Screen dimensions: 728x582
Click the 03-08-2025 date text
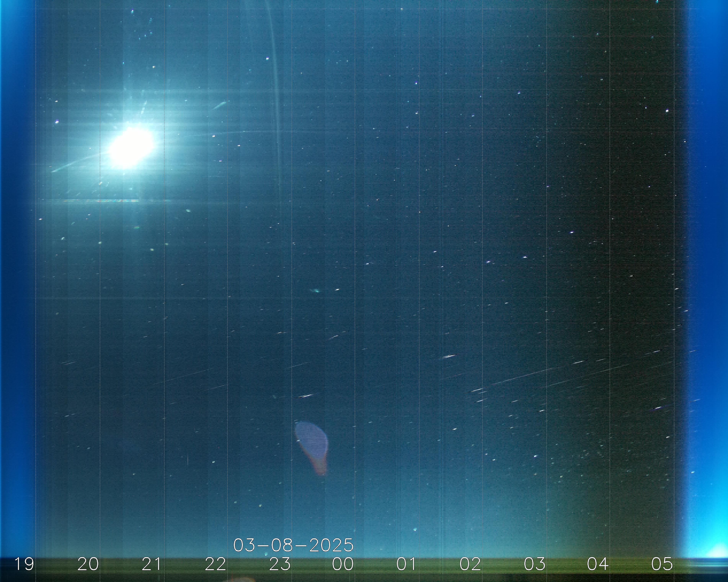coord(293,545)
